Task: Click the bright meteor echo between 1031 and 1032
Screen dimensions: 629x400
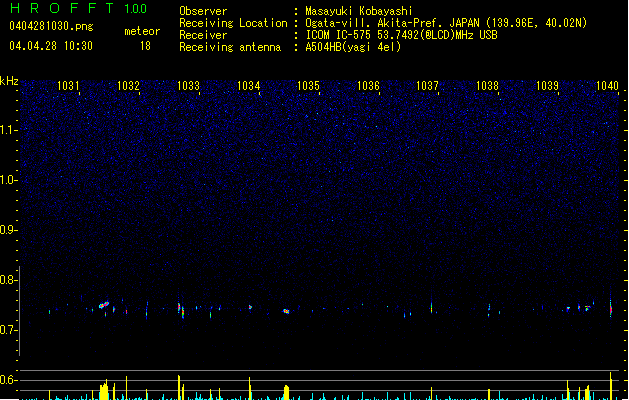Action: (104, 305)
